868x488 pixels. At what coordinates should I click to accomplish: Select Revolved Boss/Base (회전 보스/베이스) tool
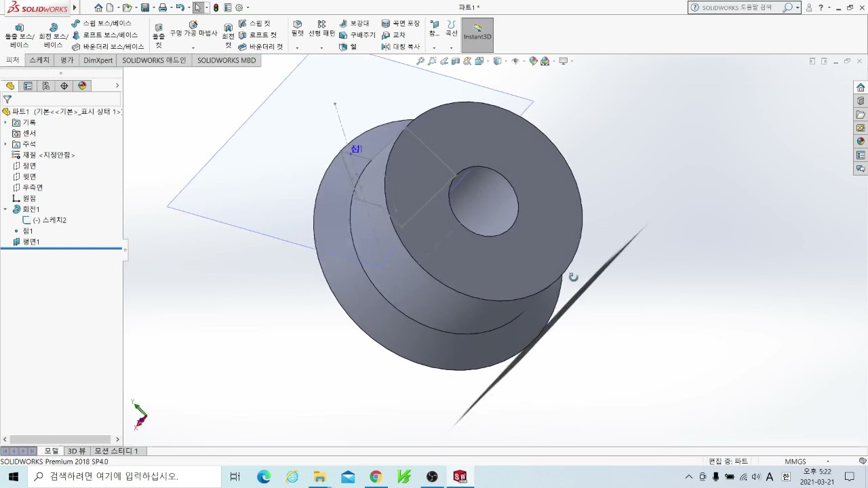click(53, 35)
